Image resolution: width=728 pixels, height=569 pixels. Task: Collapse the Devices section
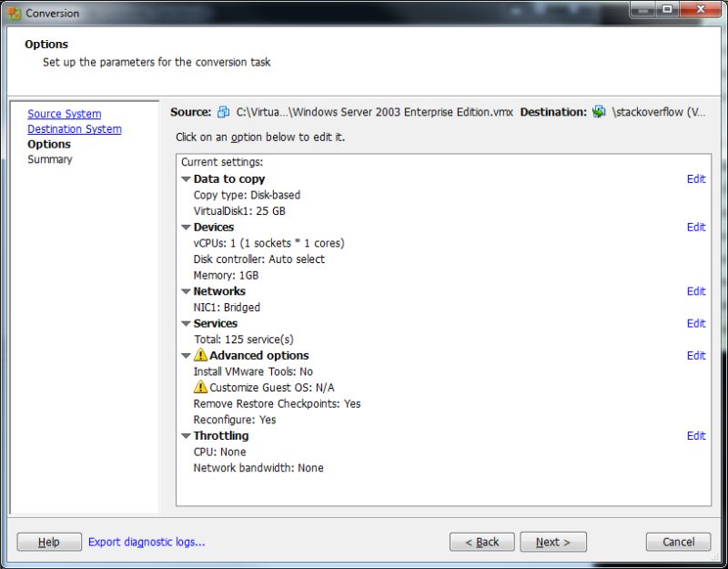(187, 227)
